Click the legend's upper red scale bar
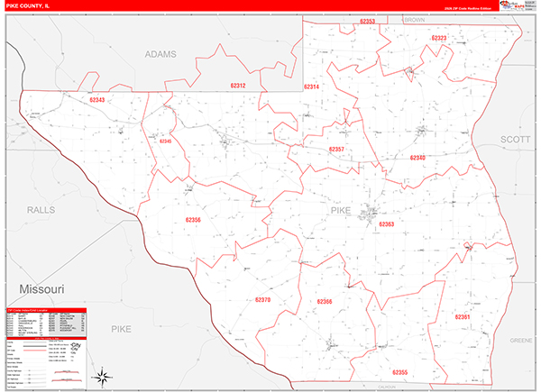Screen dimensions: 541x392 pos(67,372)
